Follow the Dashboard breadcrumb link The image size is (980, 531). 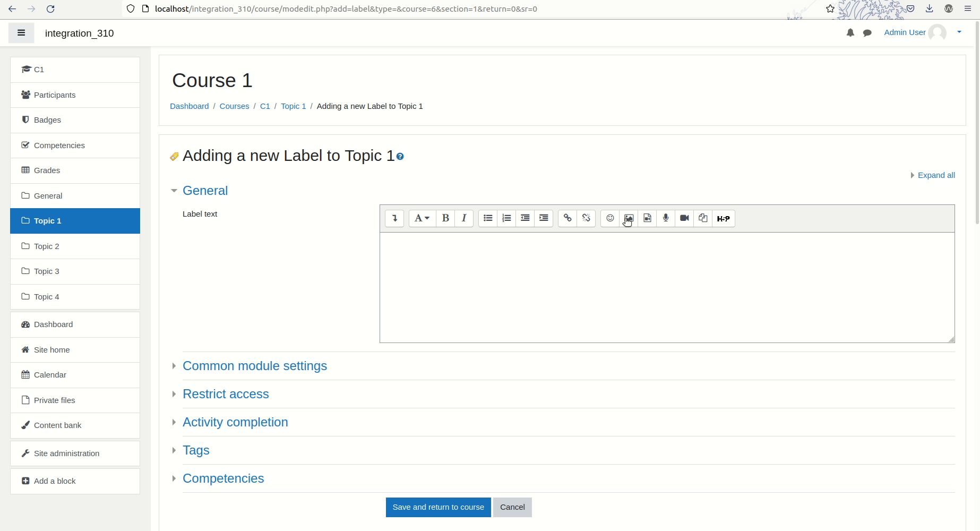[189, 106]
